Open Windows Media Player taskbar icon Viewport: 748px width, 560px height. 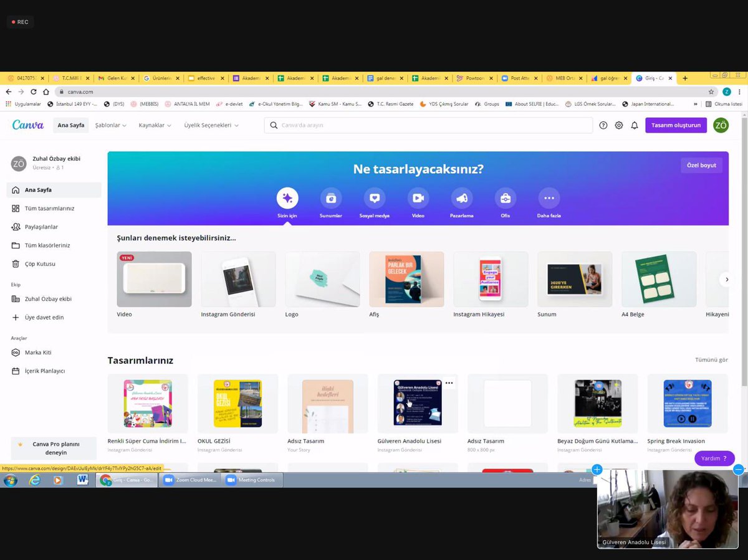[58, 480]
